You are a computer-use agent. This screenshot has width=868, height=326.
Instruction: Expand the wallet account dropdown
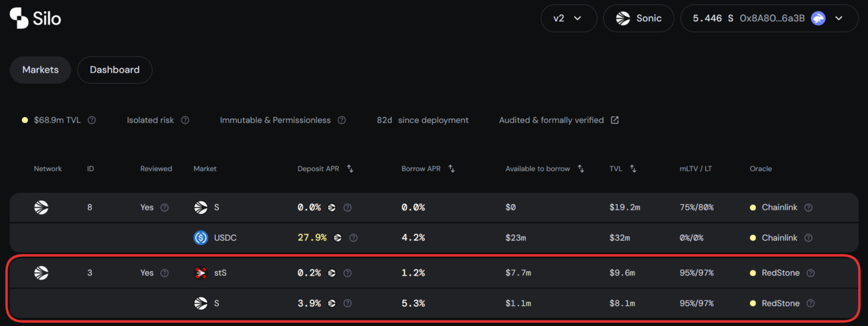point(839,18)
